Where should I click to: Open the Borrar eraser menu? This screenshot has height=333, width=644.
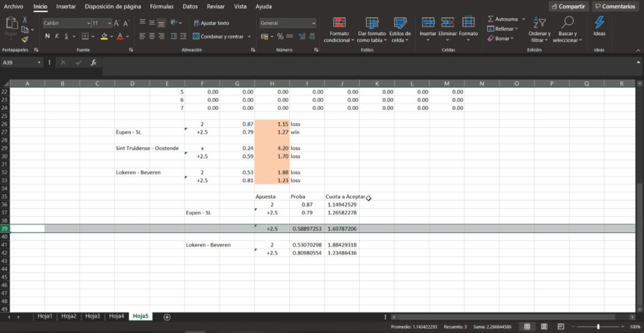[x=500, y=38]
